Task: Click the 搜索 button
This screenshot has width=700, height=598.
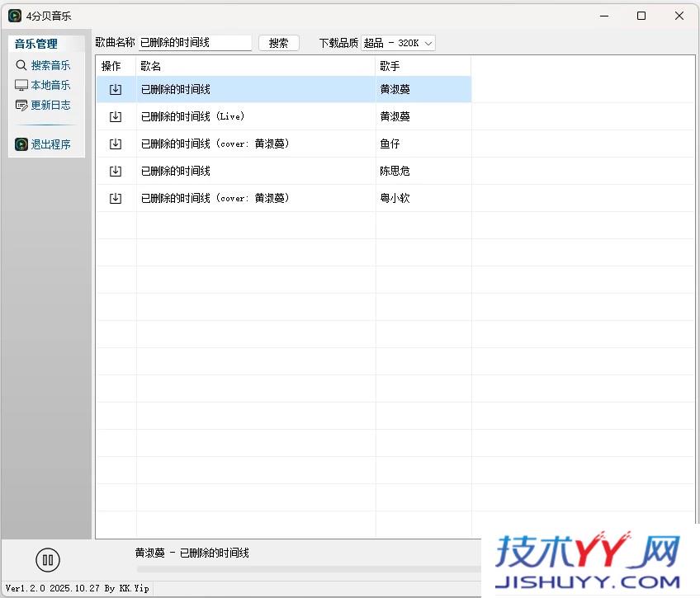Action: point(278,42)
